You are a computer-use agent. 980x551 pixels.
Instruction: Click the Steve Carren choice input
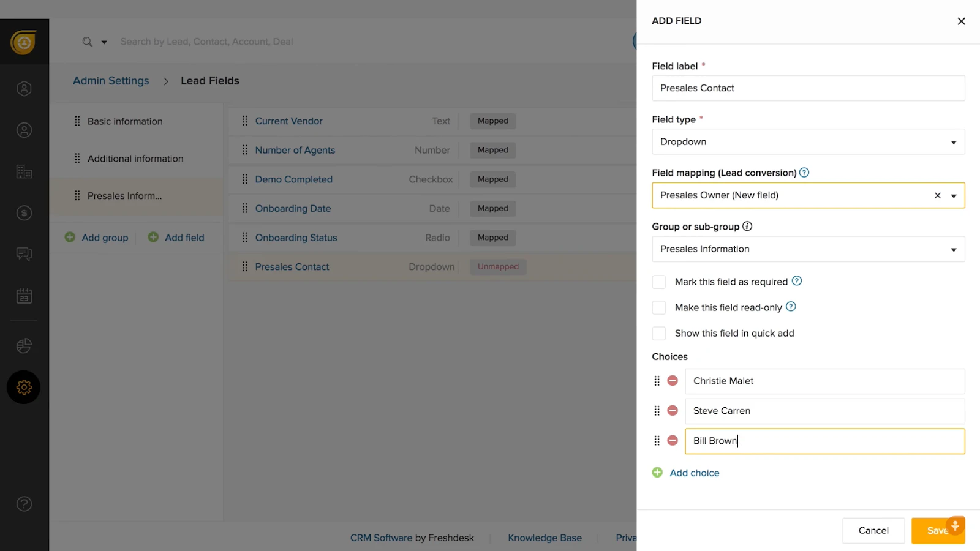click(x=825, y=411)
